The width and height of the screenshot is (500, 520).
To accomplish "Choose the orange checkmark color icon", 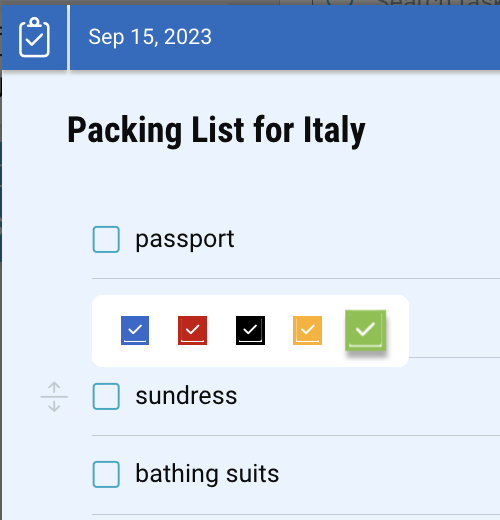I will (307, 330).
